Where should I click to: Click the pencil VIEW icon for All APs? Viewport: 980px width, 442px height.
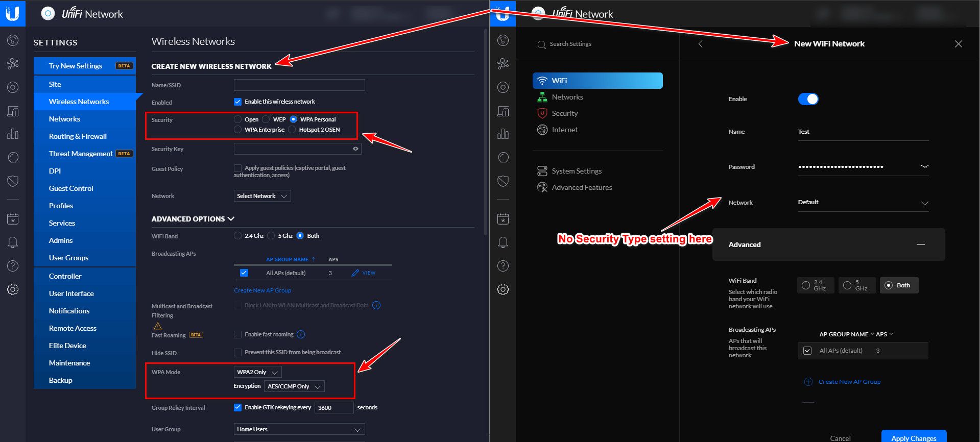pos(355,273)
